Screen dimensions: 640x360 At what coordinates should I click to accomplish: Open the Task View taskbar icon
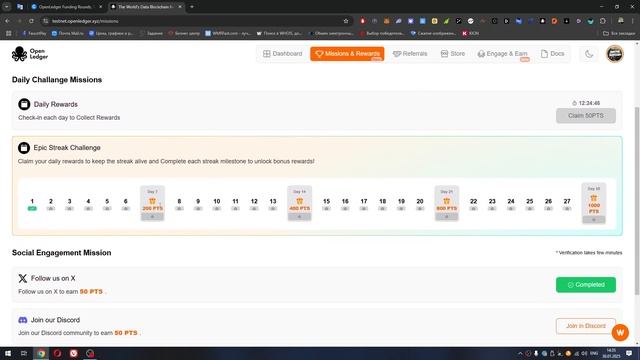[x=24, y=353]
